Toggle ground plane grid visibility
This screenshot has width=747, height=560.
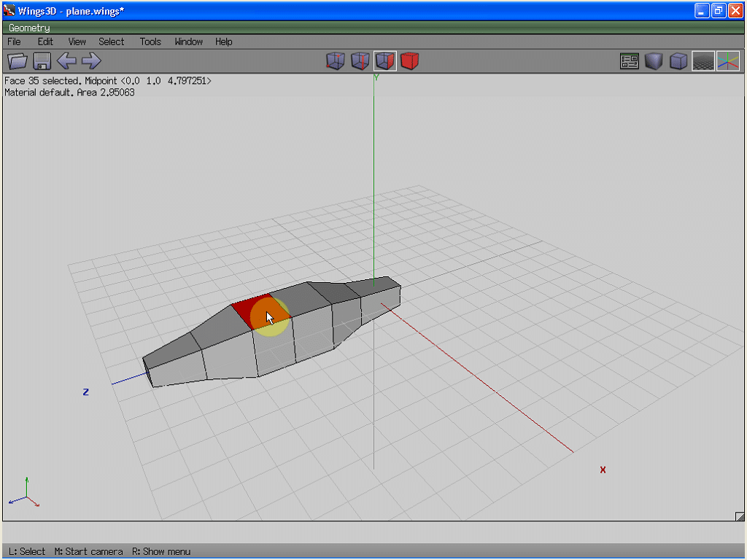703,61
